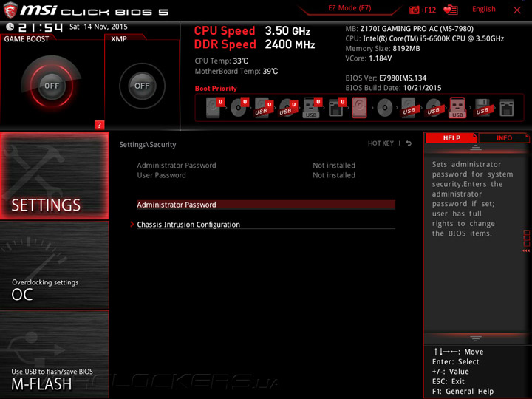Collapse the help panel using its top handle
Screen dimensions: 532x399
coord(476,147)
